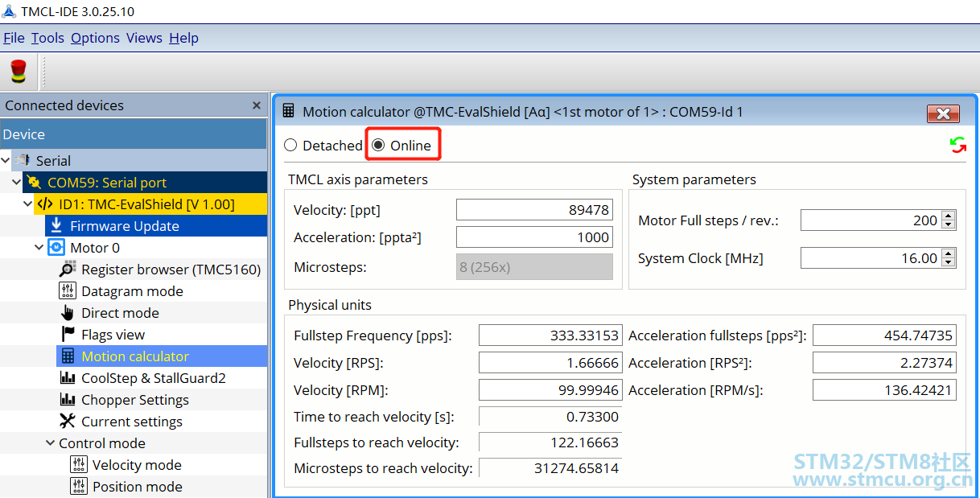Screen dimensions: 980x498
Task: Increase Motor Full steps / rev. value
Action: [x=949, y=216]
